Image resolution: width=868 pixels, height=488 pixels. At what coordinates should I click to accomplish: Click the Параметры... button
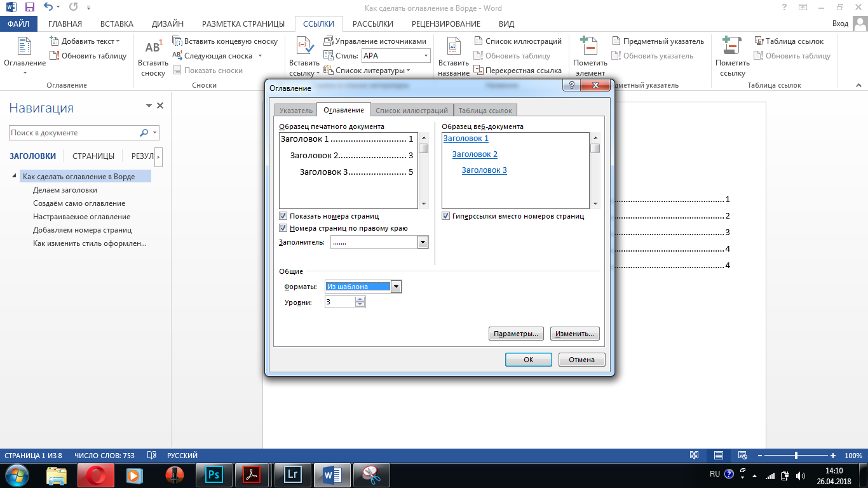(x=516, y=334)
